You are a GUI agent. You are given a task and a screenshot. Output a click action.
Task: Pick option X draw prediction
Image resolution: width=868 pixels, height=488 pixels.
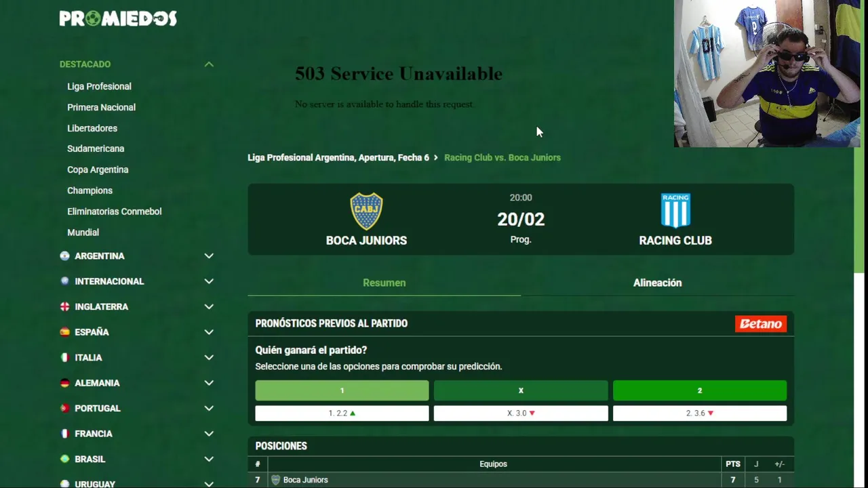[521, 390]
